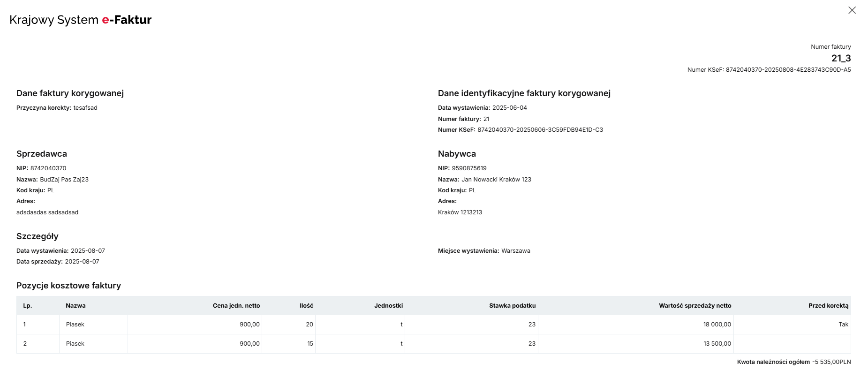Click the correction reason text "tesafsad"

[85, 108]
